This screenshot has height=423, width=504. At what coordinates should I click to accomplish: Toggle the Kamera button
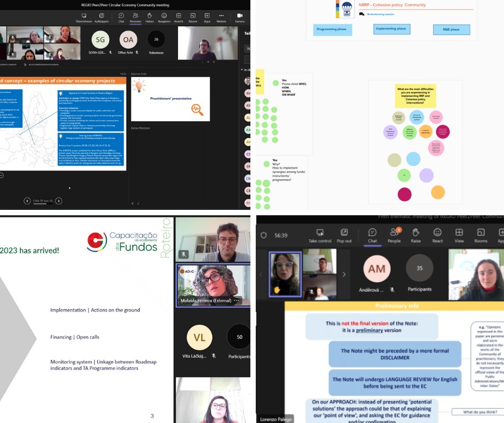[x=240, y=18]
